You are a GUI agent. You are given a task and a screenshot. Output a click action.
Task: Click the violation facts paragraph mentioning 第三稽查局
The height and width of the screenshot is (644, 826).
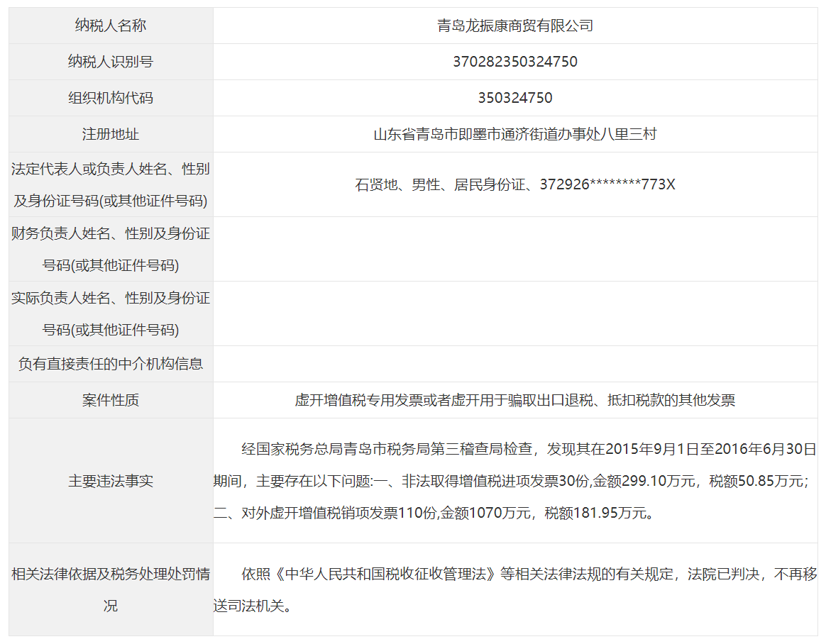(x=514, y=481)
